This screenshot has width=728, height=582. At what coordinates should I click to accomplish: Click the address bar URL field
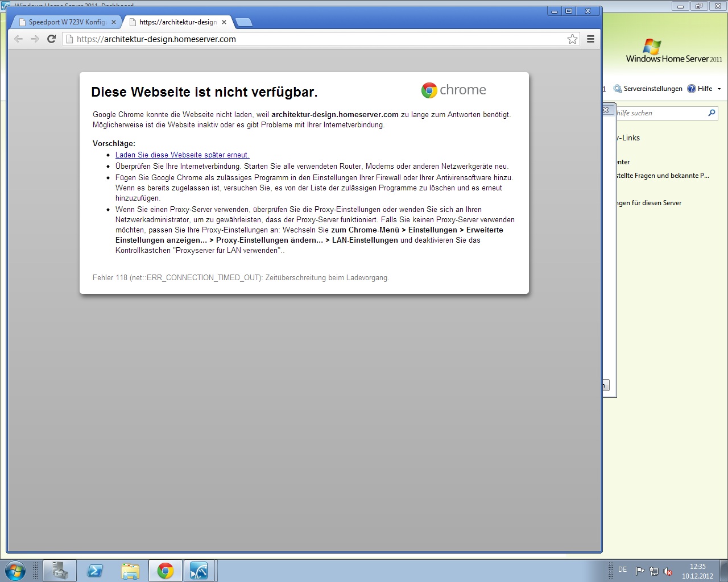(x=321, y=39)
